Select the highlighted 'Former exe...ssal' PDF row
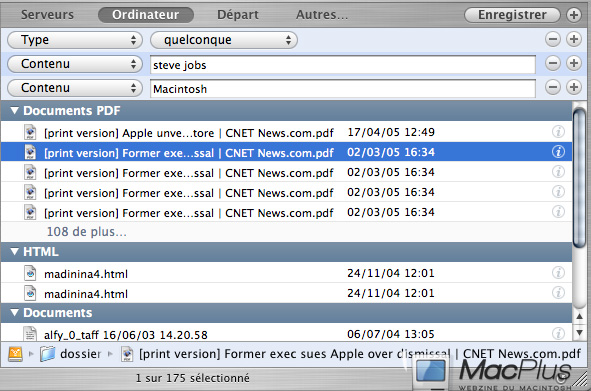The height and width of the screenshot is (391, 591). tap(286, 152)
